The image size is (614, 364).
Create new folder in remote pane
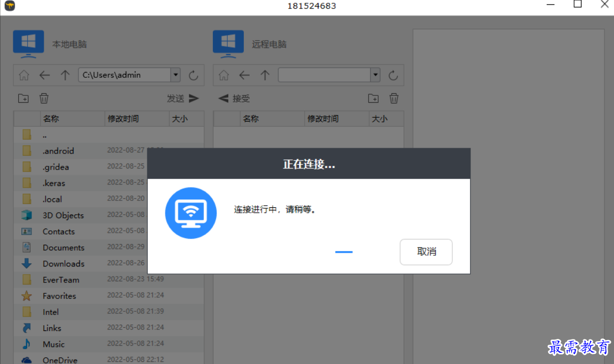click(x=373, y=98)
